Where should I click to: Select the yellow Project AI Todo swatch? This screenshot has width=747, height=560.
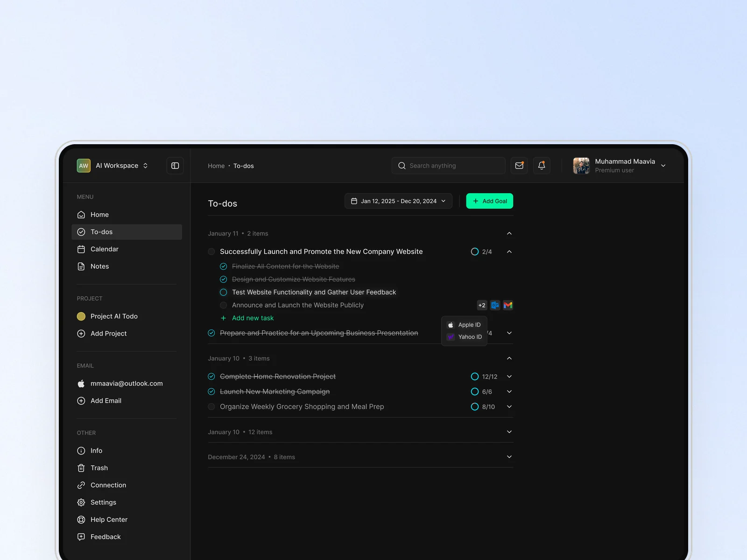81,316
